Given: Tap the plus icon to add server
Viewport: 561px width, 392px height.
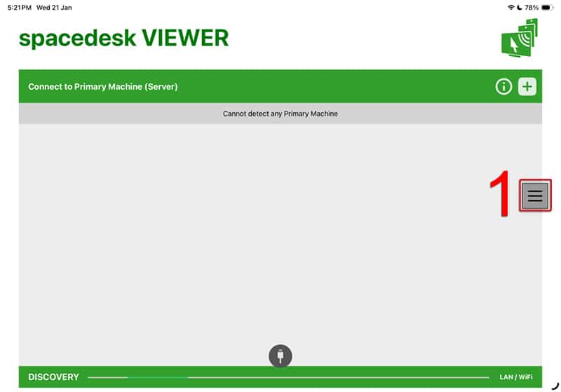Looking at the screenshot, I should point(527,87).
